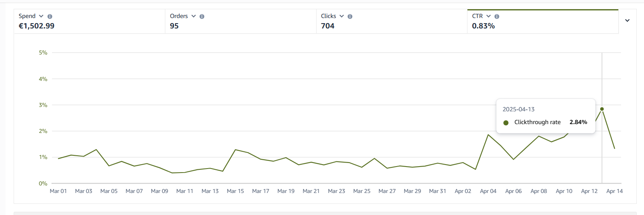644x215 pixels.
Task: Click the 2025-04-13 tooltip date
Action: click(x=518, y=109)
